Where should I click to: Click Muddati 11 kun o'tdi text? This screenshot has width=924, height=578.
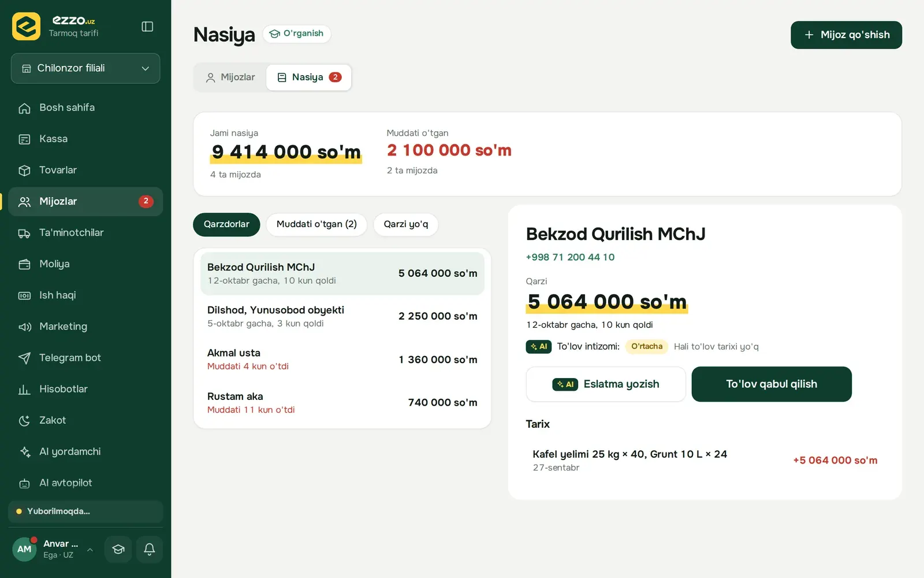[251, 410]
